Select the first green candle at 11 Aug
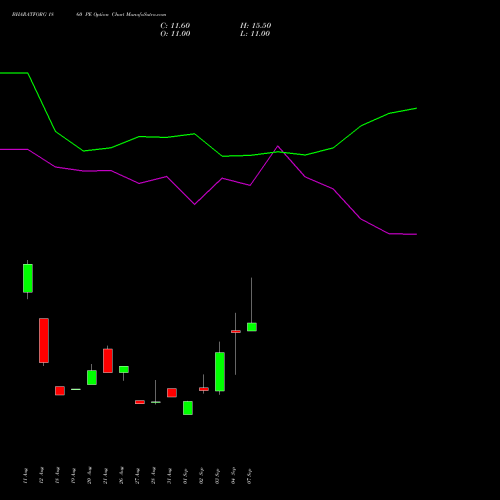 click(28, 278)
